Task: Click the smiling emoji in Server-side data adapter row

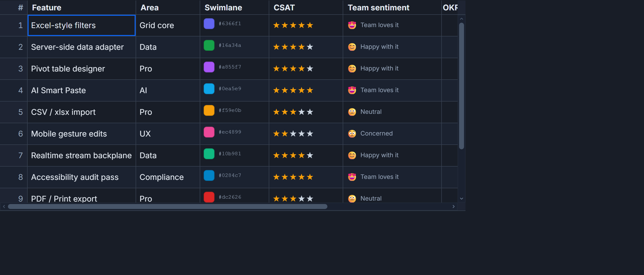Action: [x=352, y=47]
